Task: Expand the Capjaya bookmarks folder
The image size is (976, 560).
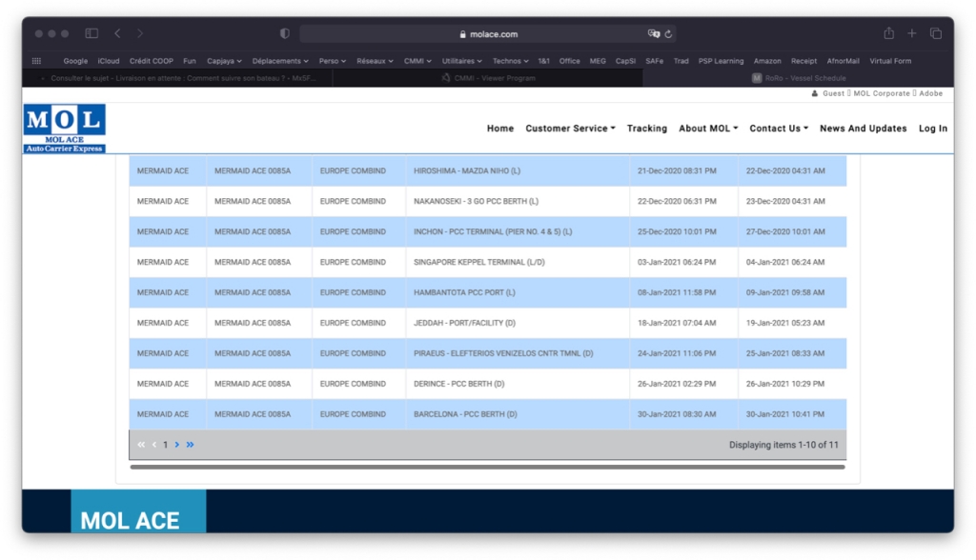Action: 224,61
